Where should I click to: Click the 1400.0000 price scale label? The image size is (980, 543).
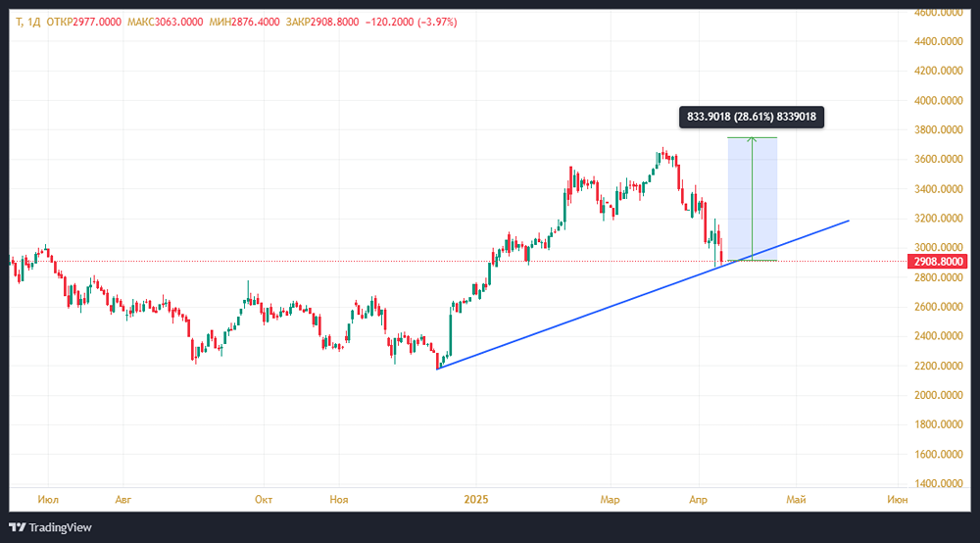click(936, 484)
